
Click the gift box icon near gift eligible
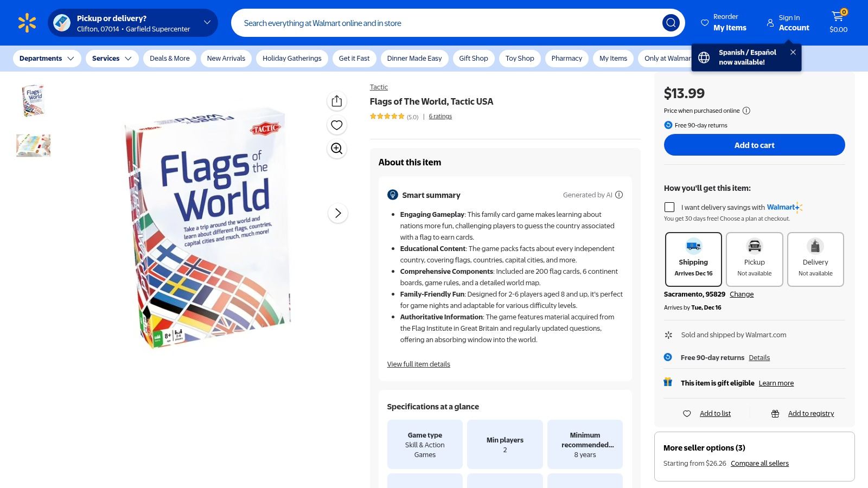coord(668,382)
